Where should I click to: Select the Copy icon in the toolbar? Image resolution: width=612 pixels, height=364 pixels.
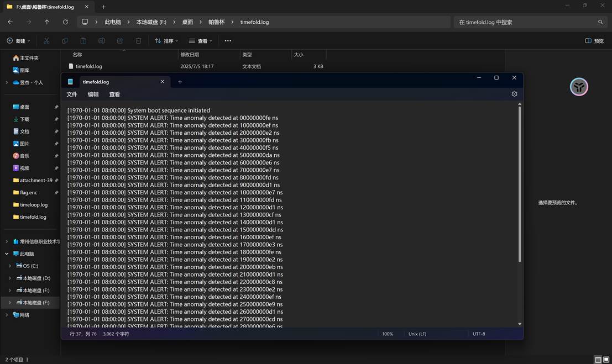65,40
